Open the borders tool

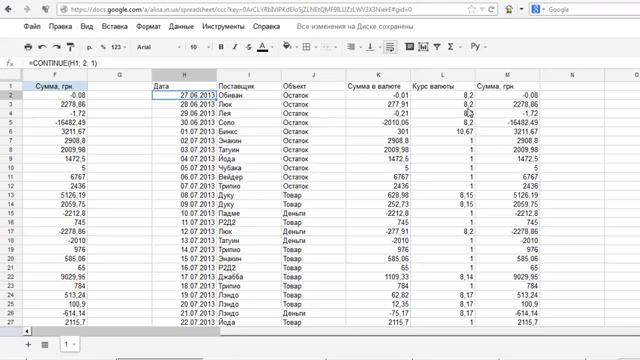(x=307, y=47)
